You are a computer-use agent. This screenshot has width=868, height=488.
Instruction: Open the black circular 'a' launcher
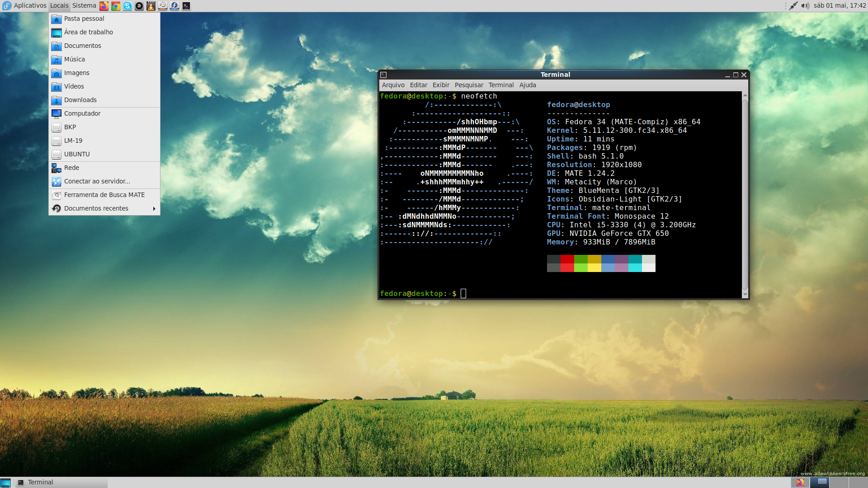pos(139,6)
